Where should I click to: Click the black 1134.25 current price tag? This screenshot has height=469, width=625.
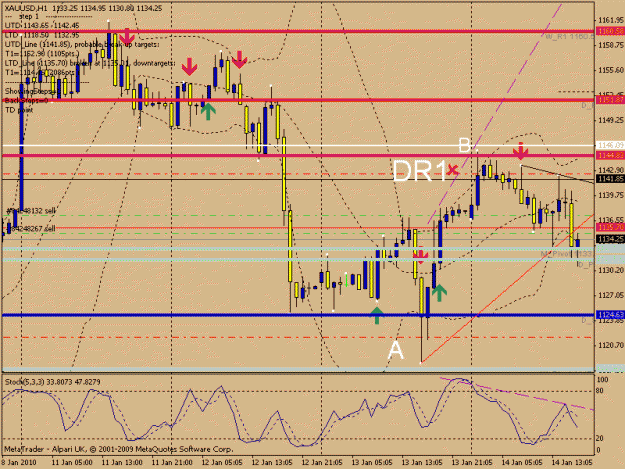click(x=610, y=239)
